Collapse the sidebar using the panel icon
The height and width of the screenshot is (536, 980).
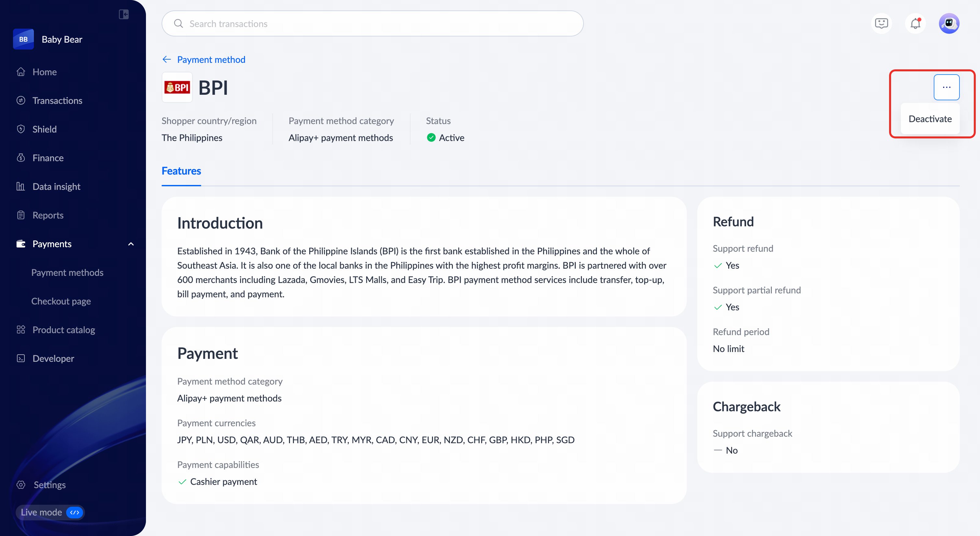click(x=124, y=14)
